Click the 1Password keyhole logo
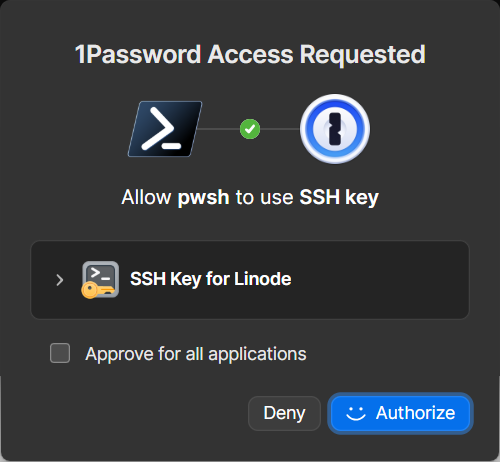500x462 pixels. [335, 129]
